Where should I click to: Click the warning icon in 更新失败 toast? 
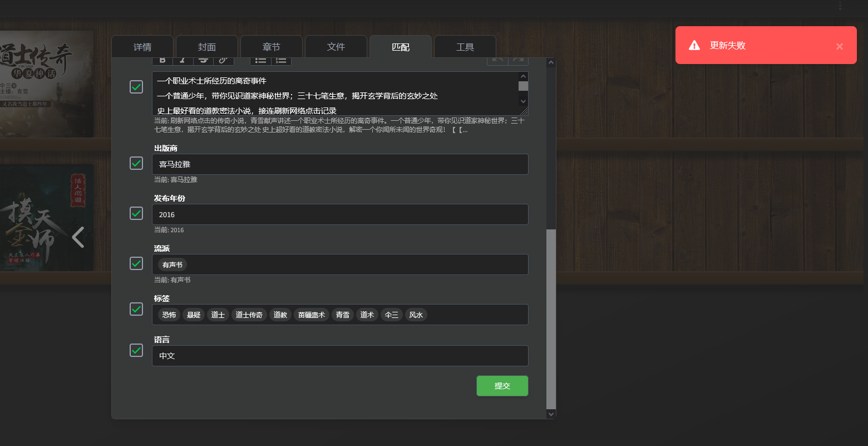coord(694,45)
